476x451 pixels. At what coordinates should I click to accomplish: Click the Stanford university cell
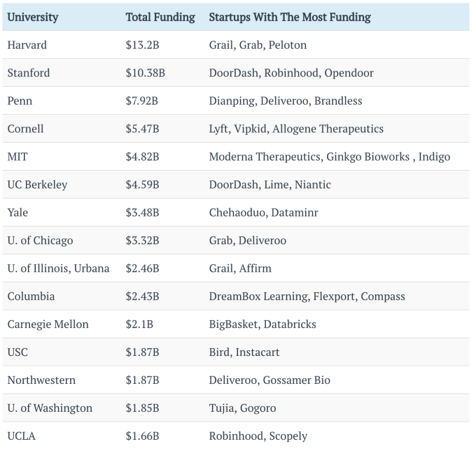pyautogui.click(x=29, y=73)
